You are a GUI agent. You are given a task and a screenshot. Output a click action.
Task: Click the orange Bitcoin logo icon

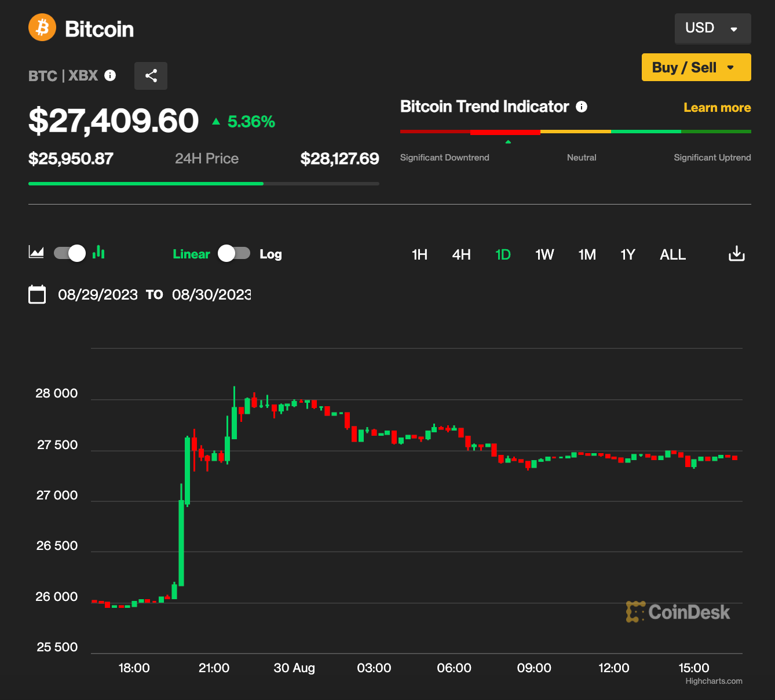click(x=42, y=27)
